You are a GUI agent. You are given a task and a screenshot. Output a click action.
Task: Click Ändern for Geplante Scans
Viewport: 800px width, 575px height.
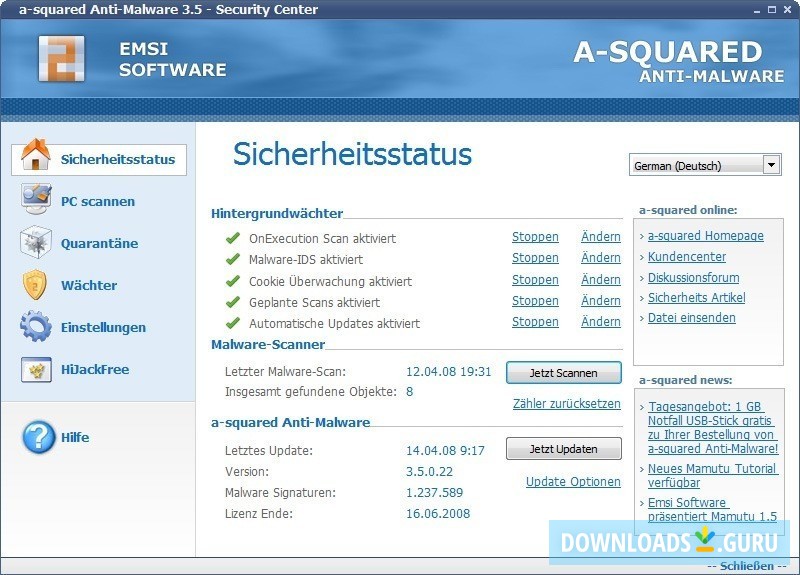[601, 300]
